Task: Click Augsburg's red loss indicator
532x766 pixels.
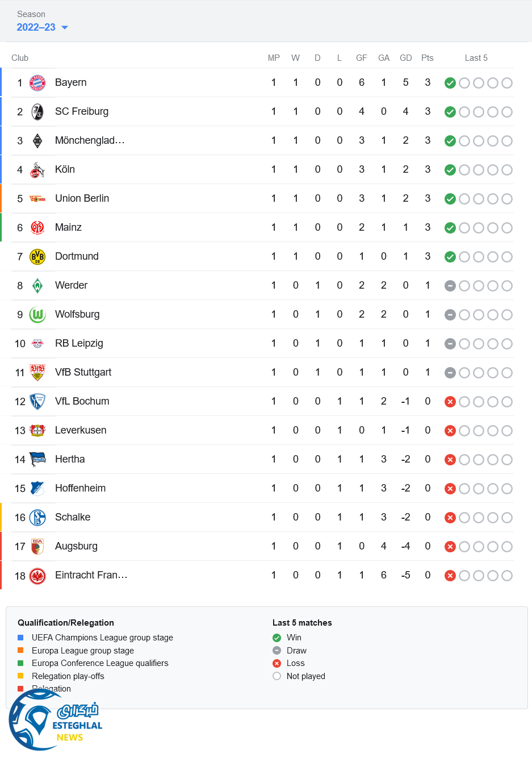Action: (450, 547)
